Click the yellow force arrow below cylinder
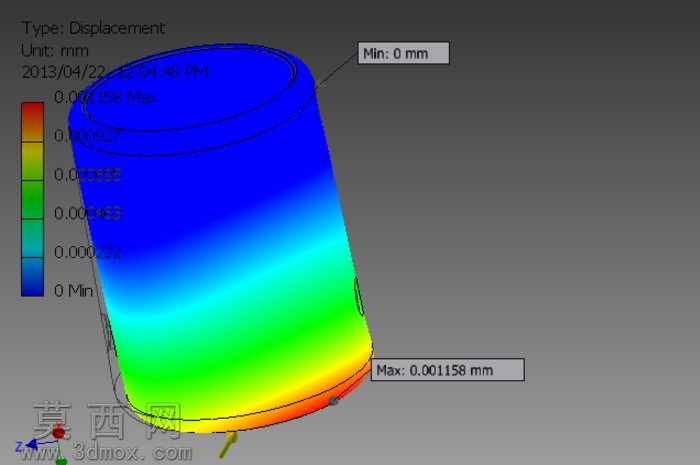Viewport: 700px width, 465px height. [228, 444]
